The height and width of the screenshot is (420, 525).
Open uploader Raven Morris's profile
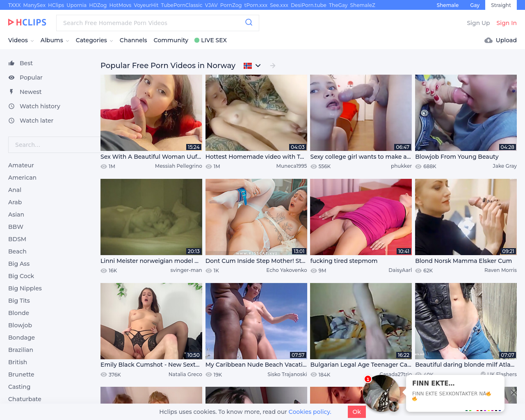[x=500, y=270]
